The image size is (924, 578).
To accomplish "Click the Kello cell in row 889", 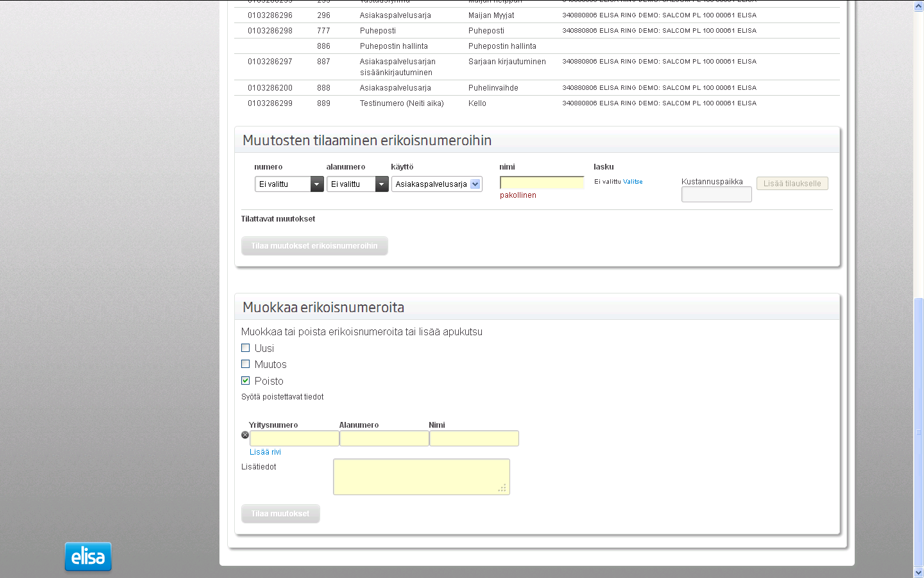I will (x=477, y=103).
